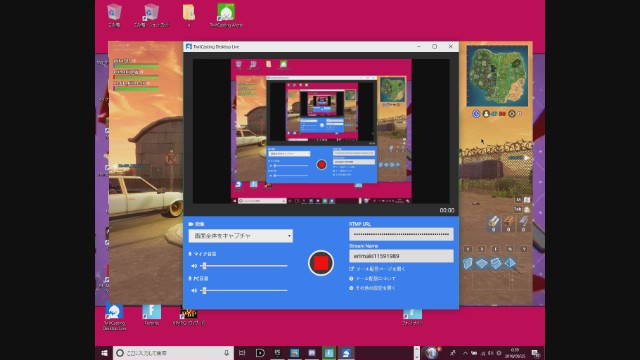Open Task View from the taskbar
This screenshot has height=360, width=640.
(x=242, y=353)
